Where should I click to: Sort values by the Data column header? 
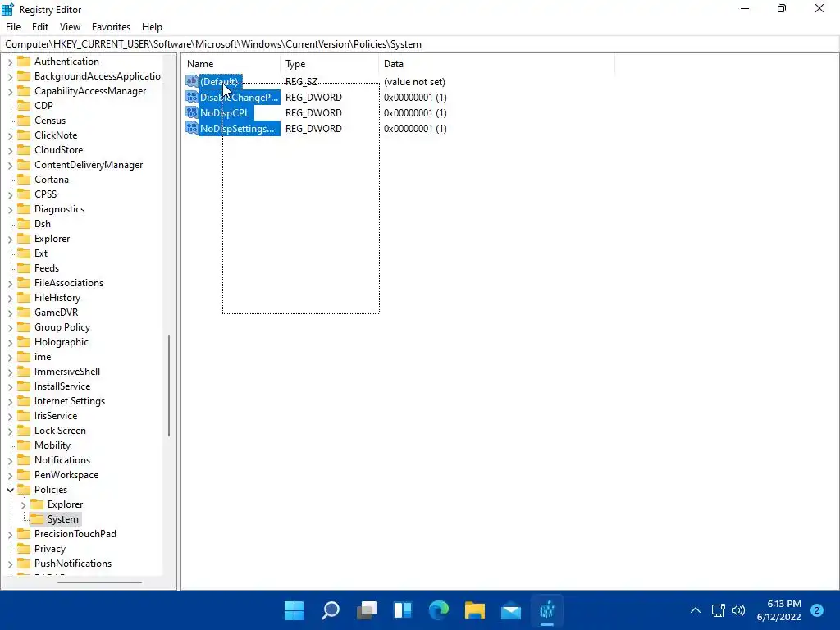496,64
